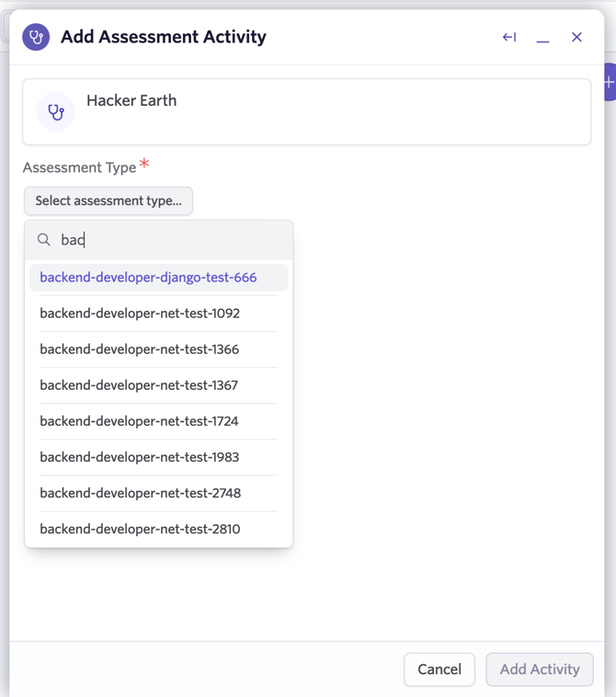This screenshot has width=616, height=697.
Task: Click the Hacker Earth stethoscope icon
Action: pos(56,112)
